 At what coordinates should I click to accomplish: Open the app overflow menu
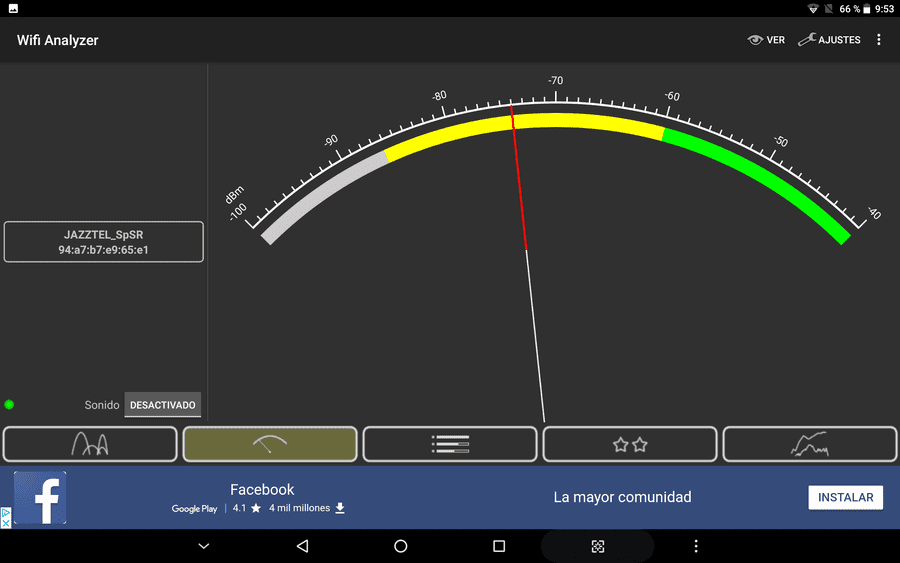coord(879,40)
